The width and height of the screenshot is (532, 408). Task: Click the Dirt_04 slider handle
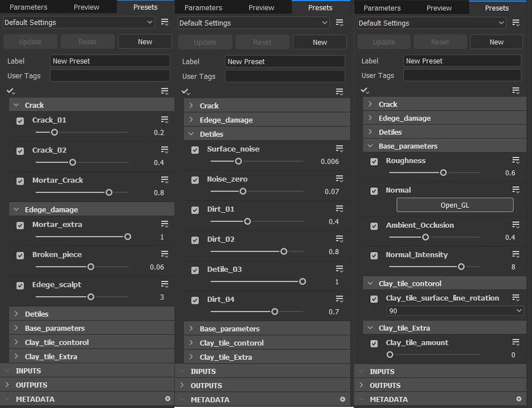[275, 311]
